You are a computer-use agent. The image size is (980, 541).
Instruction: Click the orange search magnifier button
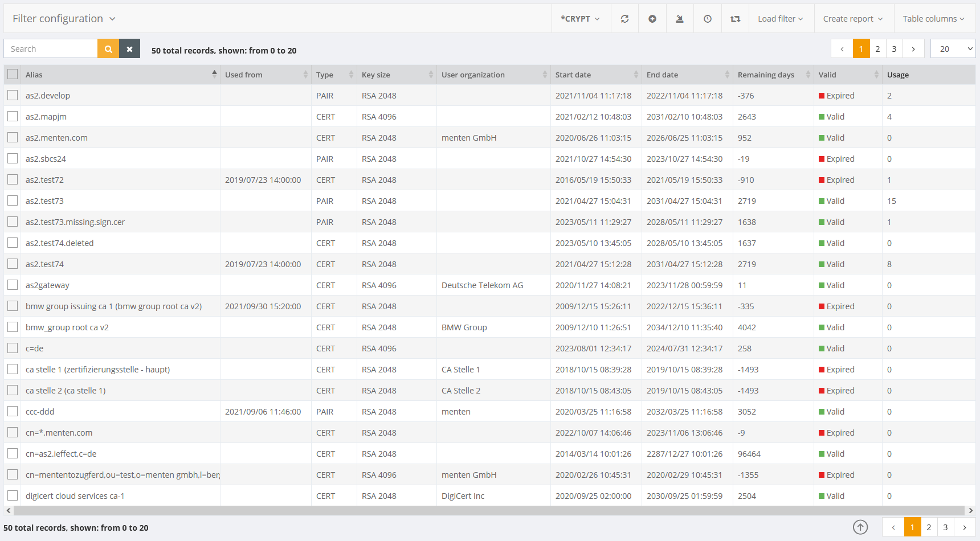tap(108, 49)
